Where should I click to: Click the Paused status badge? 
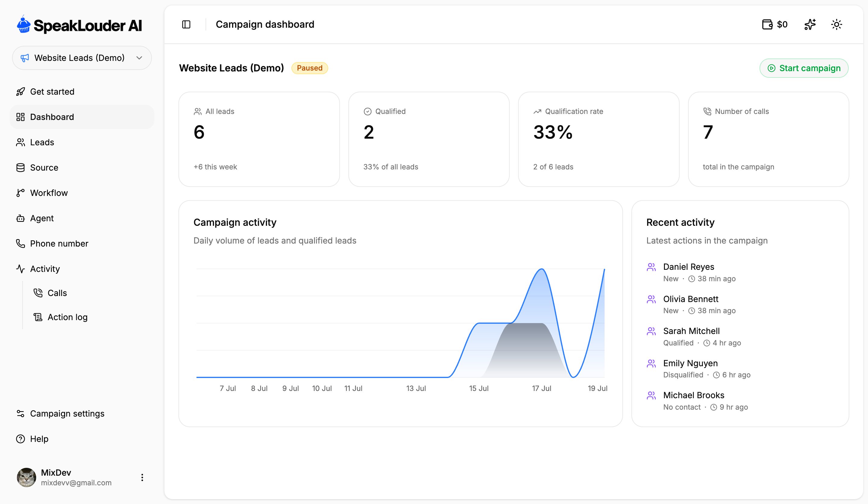point(309,68)
